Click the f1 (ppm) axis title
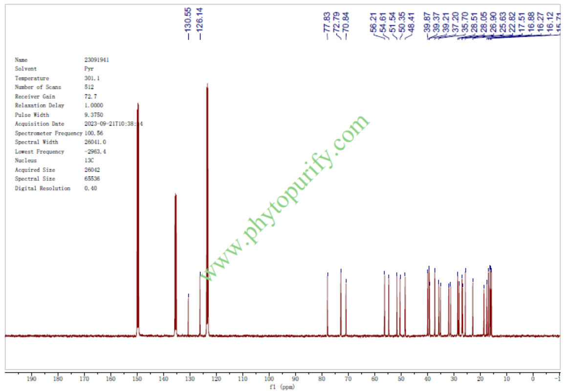Image resolution: width=566 pixels, height=392 pixels. tap(283, 387)
